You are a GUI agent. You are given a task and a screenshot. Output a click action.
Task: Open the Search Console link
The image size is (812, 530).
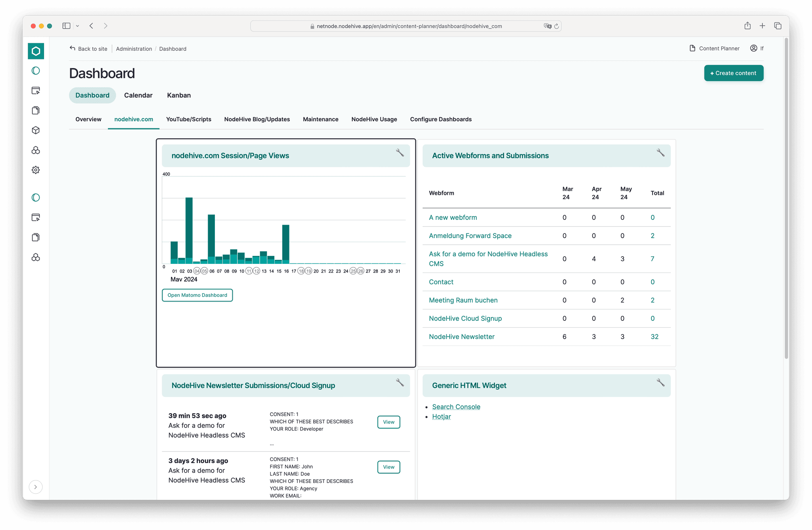[456, 407]
